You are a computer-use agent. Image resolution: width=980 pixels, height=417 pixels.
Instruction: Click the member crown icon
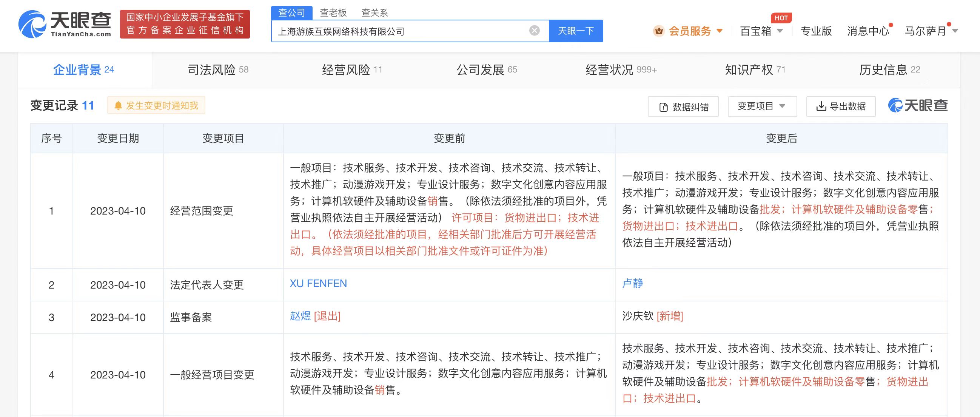[x=658, y=31]
